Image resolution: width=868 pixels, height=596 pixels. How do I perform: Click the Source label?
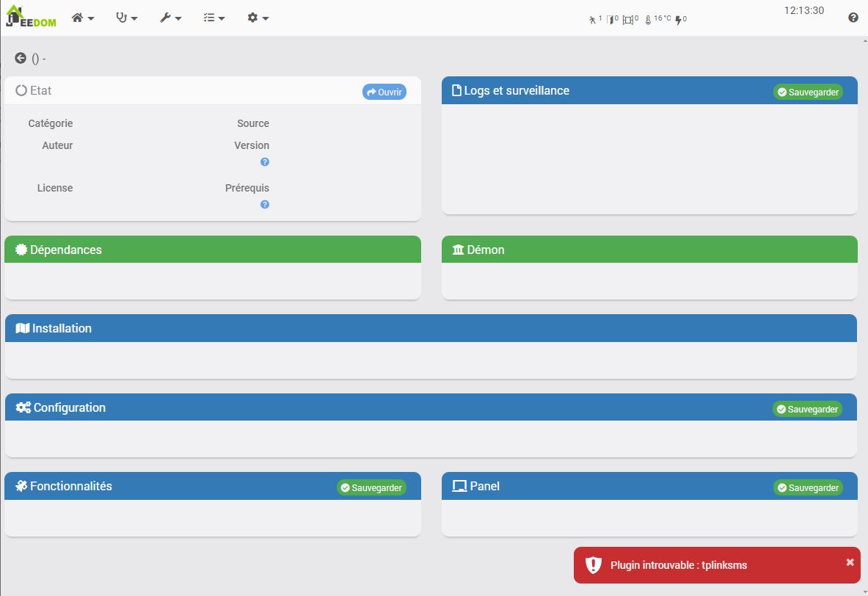pyautogui.click(x=253, y=123)
